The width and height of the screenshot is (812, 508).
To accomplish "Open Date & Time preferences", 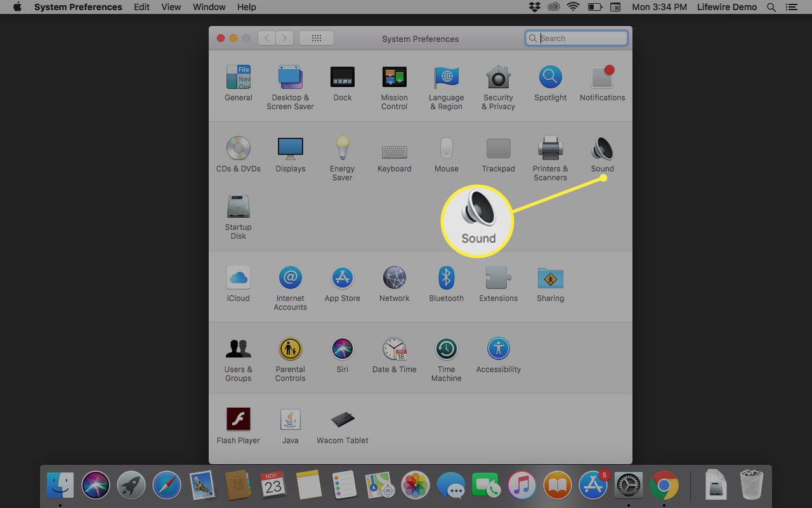I will pyautogui.click(x=395, y=355).
